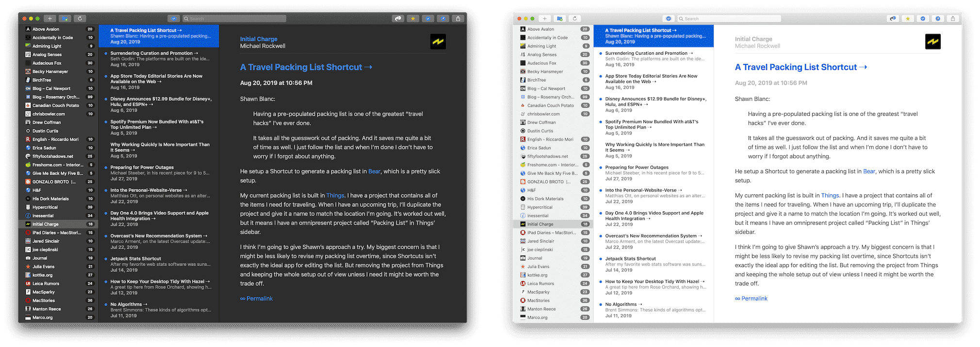Select MacStories feed in dark sidebar
This screenshot has height=347, width=980.
(58, 300)
